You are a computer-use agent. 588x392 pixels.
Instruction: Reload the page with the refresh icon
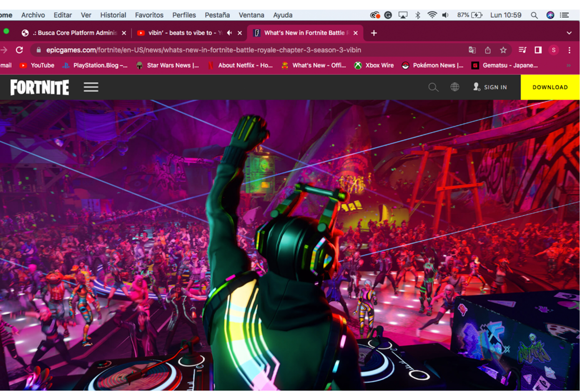click(x=20, y=50)
